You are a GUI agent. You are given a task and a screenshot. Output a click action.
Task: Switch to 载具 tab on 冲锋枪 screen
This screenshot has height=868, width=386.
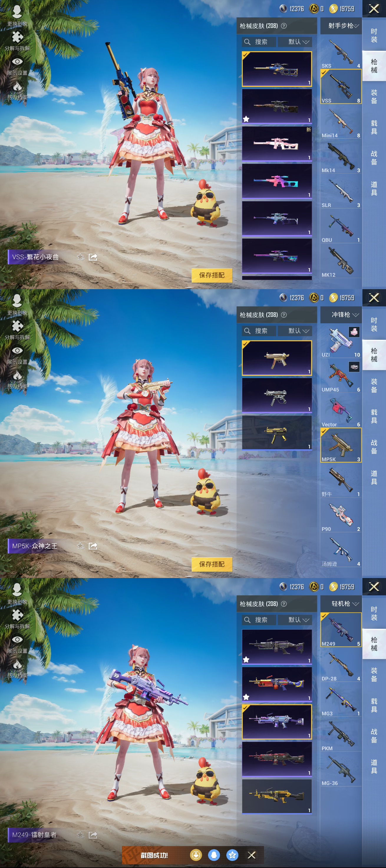coord(374,416)
